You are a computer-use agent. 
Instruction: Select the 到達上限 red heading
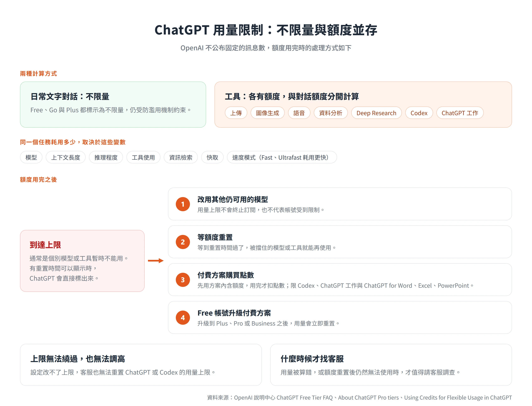pyautogui.click(x=45, y=245)
